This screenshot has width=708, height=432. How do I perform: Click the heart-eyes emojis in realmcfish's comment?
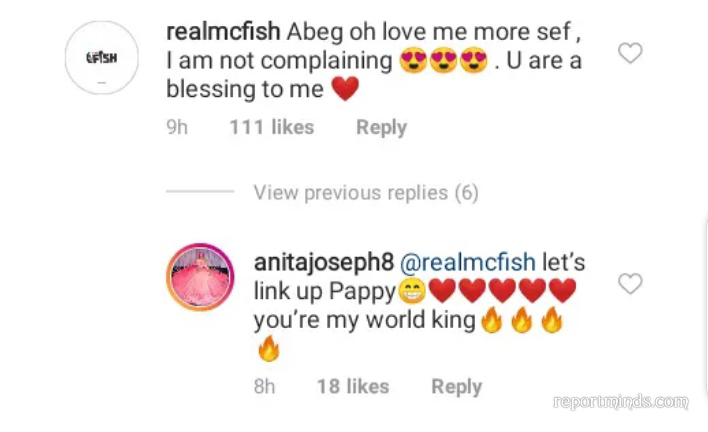[443, 62]
